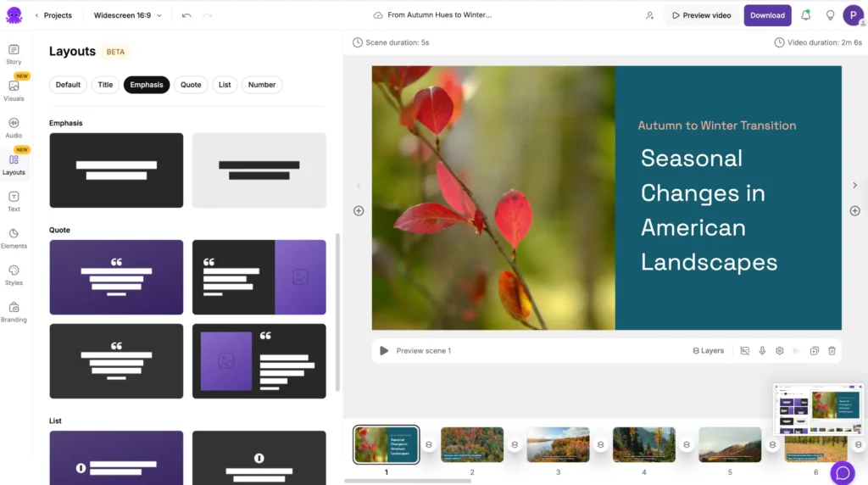This screenshot has height=485, width=868.
Task: Open the Story panel in sidebar
Action: point(14,54)
